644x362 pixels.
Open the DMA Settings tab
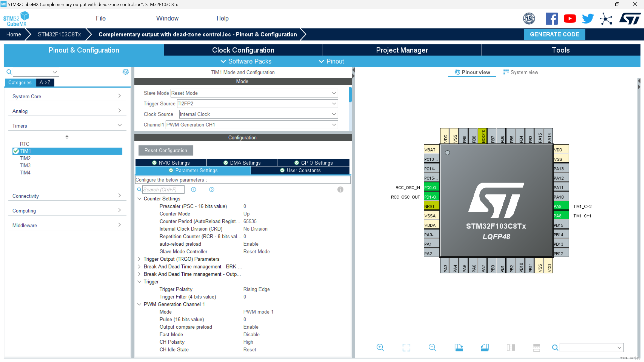(242, 163)
